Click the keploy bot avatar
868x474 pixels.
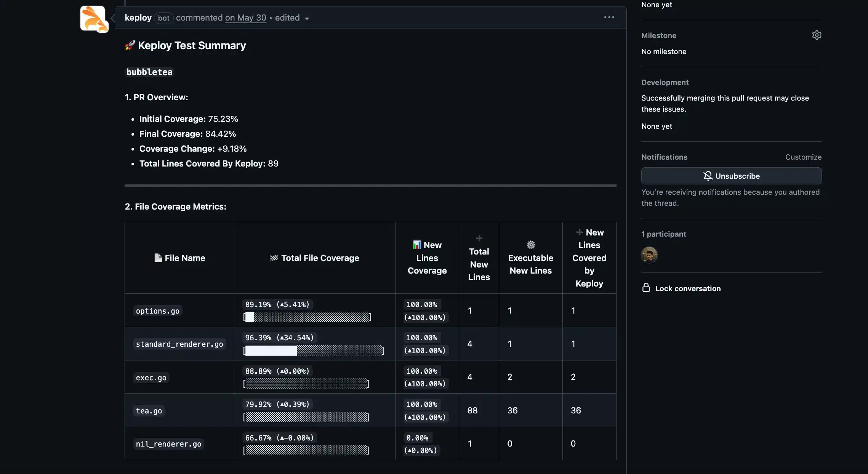pos(94,19)
